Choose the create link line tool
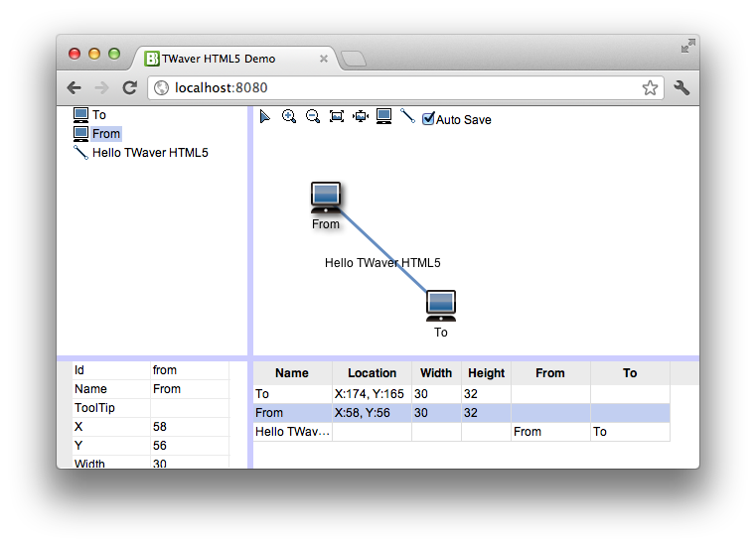Image resolution: width=756 pixels, height=547 pixels. 407,116
